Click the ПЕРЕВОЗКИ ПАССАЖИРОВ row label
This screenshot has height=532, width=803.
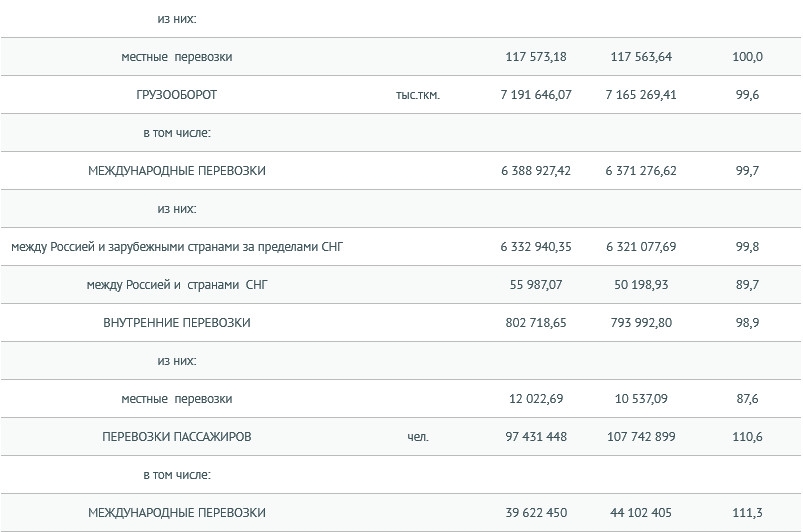pos(177,437)
